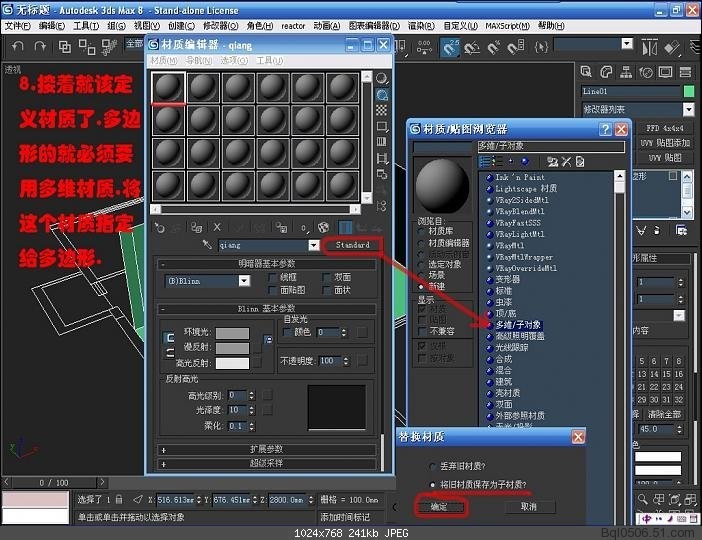Collapse the Blinn 基本参数 rollout

(x=266, y=309)
